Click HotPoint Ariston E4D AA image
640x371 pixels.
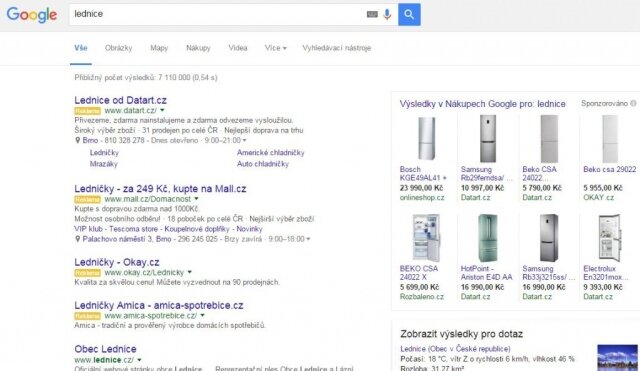(x=488, y=238)
